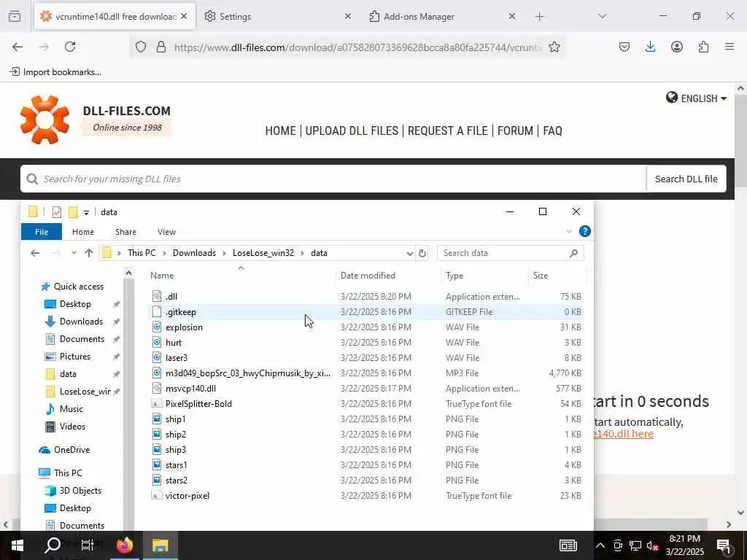The height and width of the screenshot is (560, 747).
Task: Customize Quick Access Toolbar dropdown
Action: pyautogui.click(x=86, y=212)
